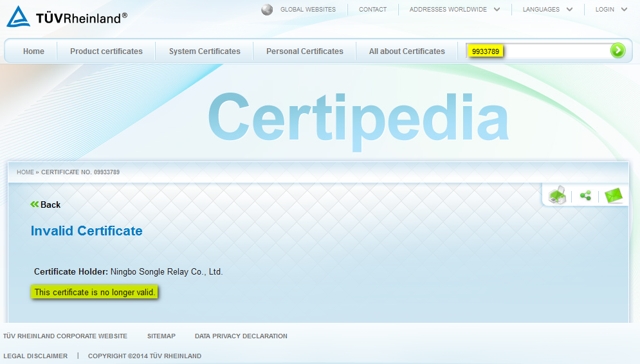The image size is (640, 364).
Task: Open the Sitemap link
Action: (x=161, y=336)
